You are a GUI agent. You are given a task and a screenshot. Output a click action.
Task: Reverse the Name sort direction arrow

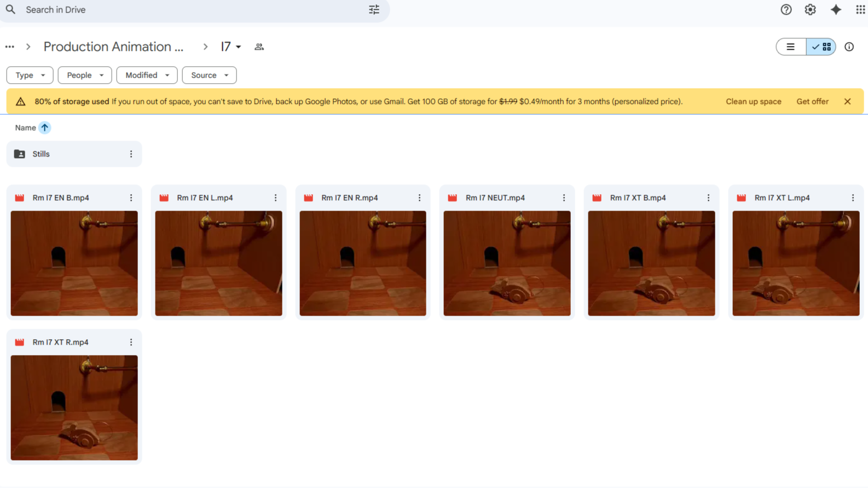coord(45,128)
